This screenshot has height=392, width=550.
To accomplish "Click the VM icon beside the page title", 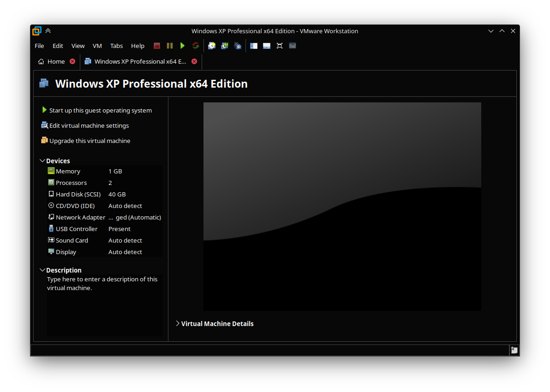I will 44,83.
